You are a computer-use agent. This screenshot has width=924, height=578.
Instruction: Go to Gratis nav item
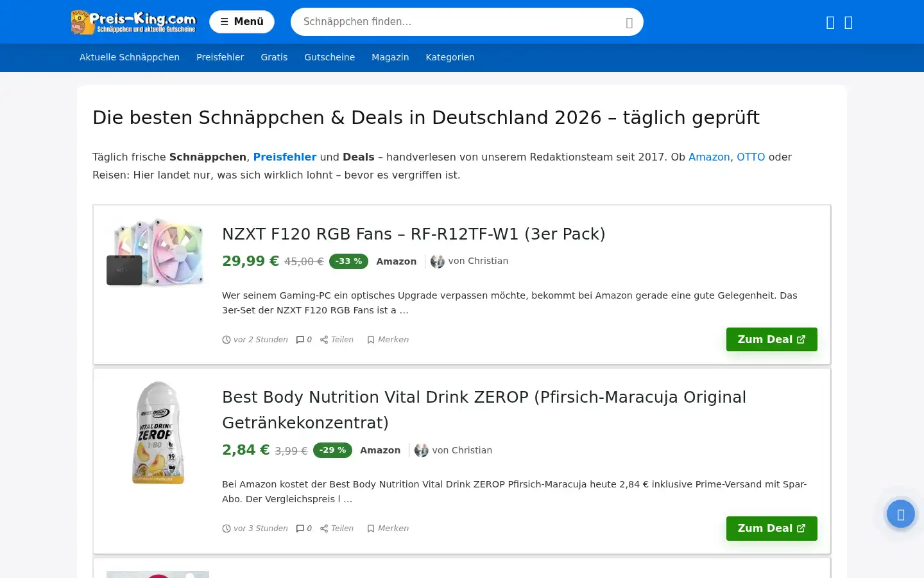(x=274, y=57)
